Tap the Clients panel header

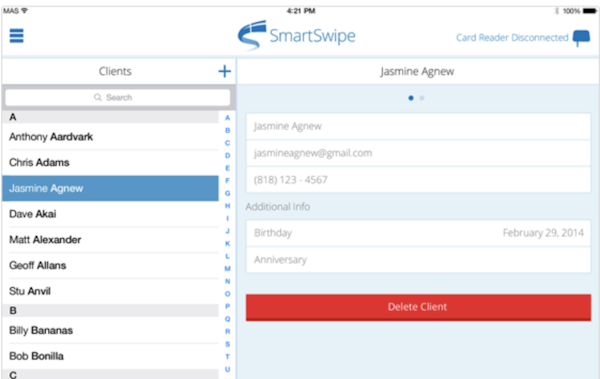[115, 71]
